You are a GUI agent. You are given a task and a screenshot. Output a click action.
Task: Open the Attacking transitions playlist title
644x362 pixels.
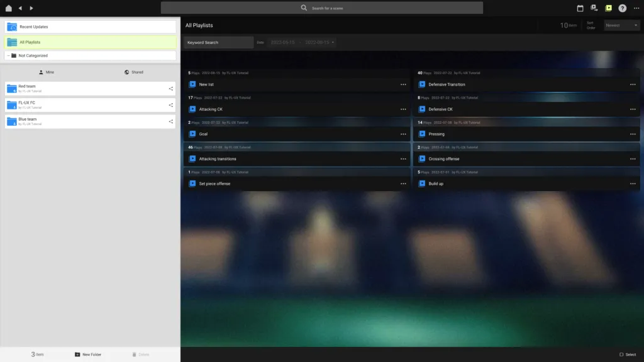[218, 159]
